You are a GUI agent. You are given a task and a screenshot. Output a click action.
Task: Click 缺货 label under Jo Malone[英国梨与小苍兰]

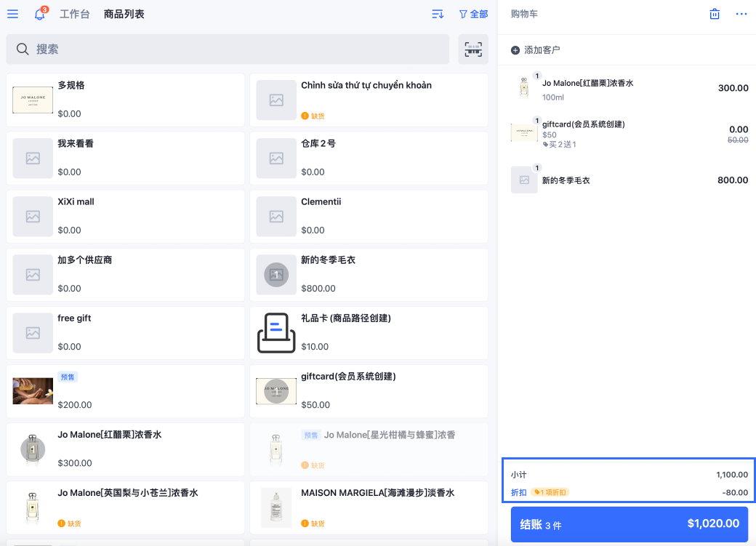(x=74, y=523)
